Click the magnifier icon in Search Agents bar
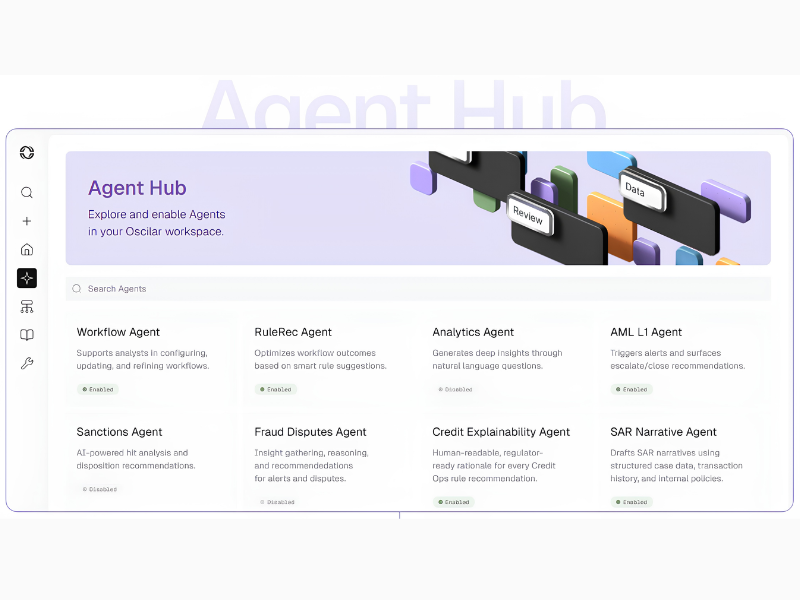Viewport: 800px width, 600px height. click(x=77, y=289)
